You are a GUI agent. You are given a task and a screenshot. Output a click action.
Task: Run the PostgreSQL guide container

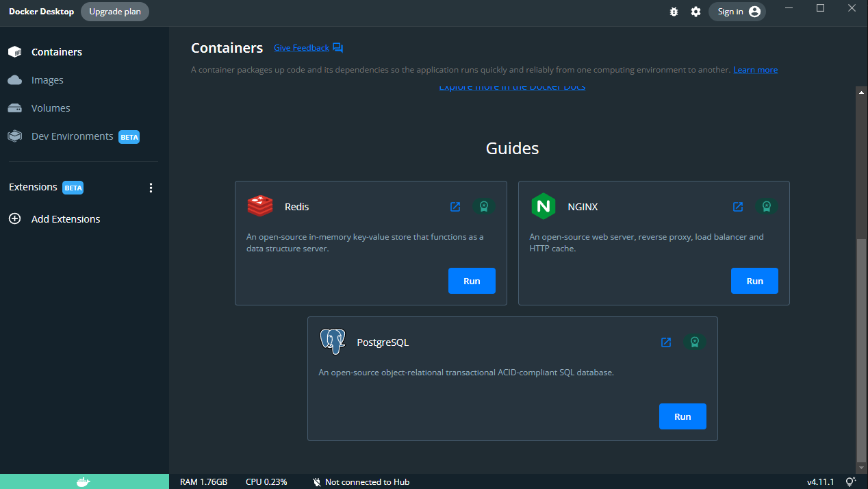click(x=682, y=416)
